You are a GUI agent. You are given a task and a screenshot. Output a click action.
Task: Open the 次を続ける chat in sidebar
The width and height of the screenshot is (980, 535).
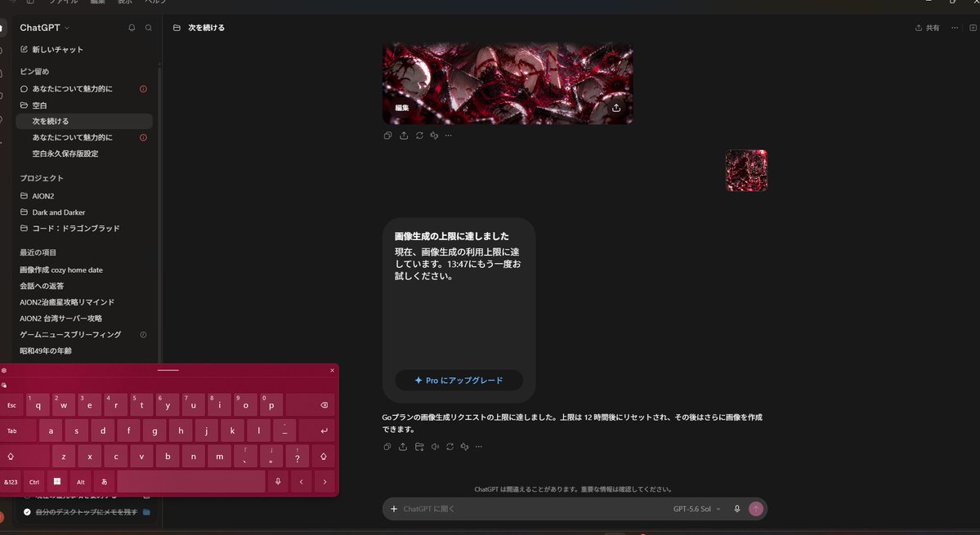pyautogui.click(x=83, y=121)
